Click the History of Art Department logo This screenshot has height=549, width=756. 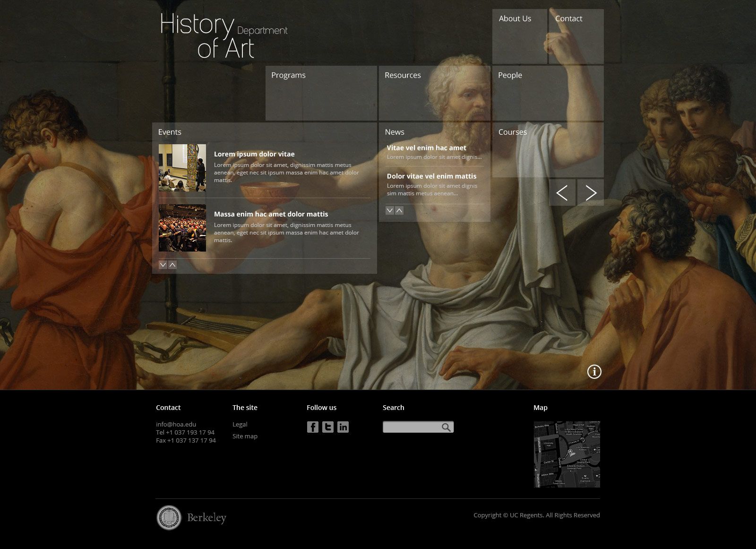pyautogui.click(x=224, y=36)
